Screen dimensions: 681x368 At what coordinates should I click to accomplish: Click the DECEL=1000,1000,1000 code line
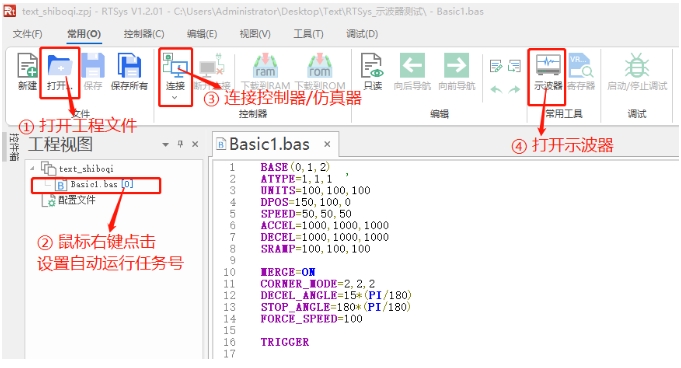tap(324, 237)
